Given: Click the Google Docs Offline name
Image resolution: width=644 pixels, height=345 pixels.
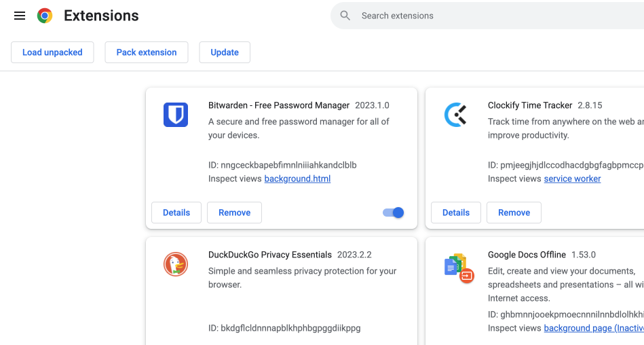Looking at the screenshot, I should tap(527, 255).
